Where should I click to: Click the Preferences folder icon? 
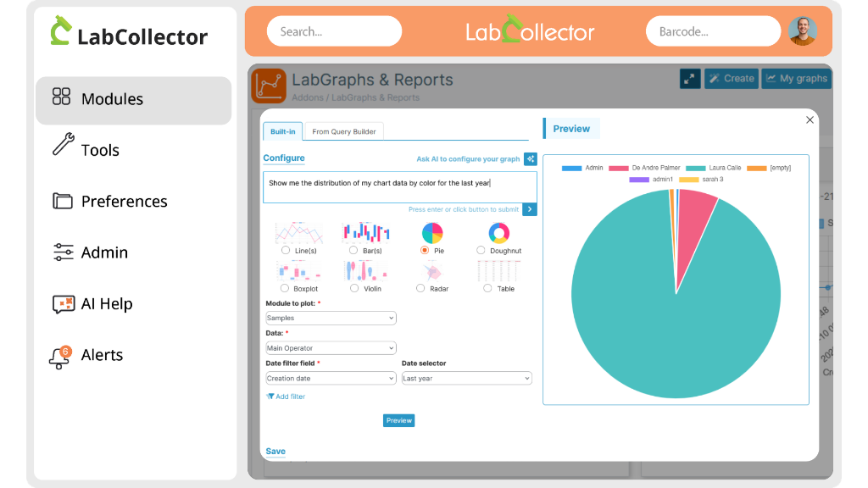point(63,201)
